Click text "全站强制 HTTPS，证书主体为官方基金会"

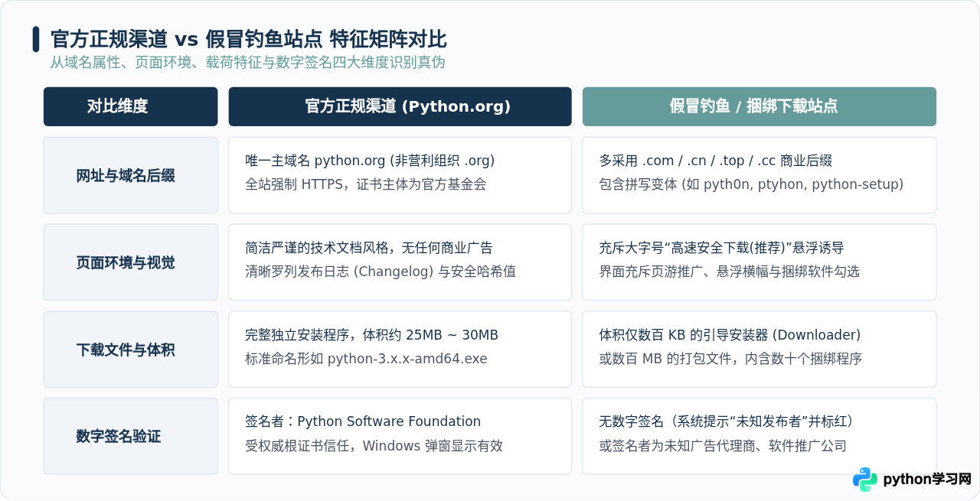point(366,184)
